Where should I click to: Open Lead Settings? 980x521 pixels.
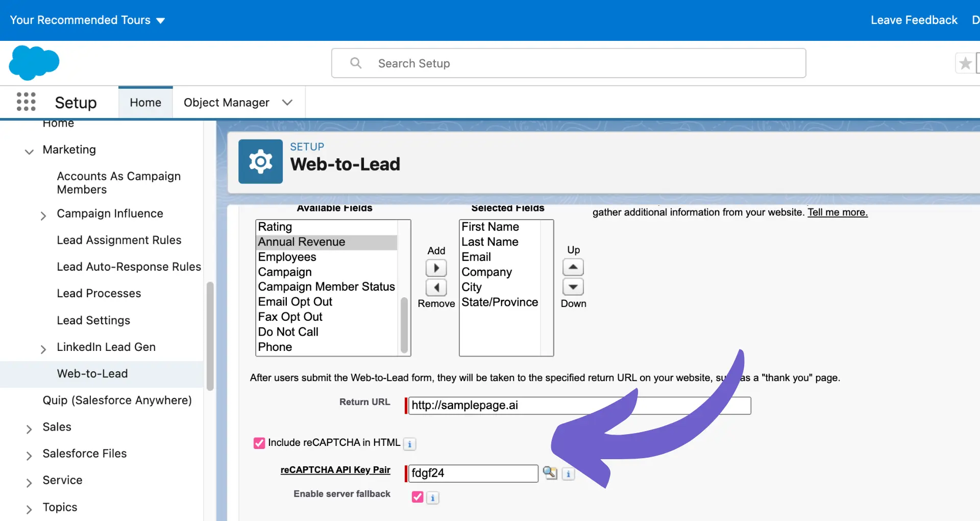[x=93, y=320]
